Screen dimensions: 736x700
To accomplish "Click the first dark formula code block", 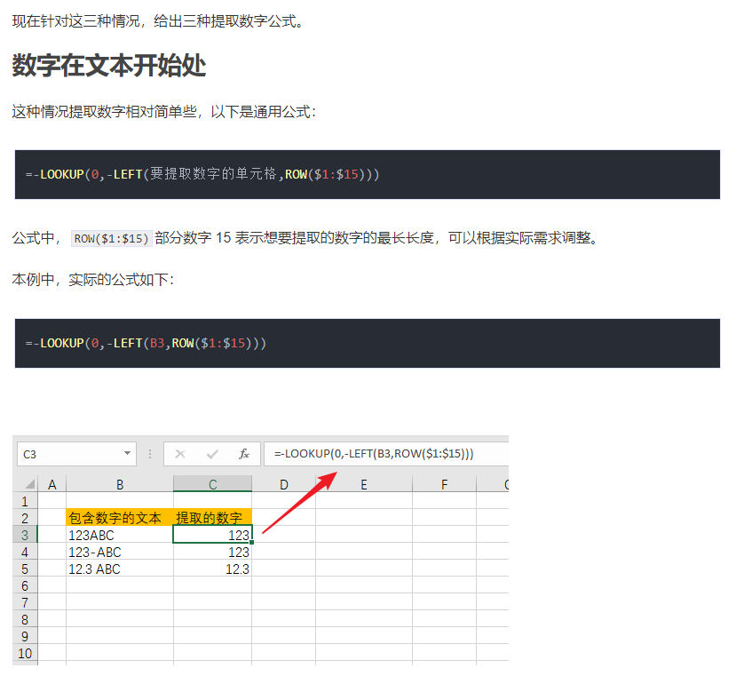I will coord(368,175).
